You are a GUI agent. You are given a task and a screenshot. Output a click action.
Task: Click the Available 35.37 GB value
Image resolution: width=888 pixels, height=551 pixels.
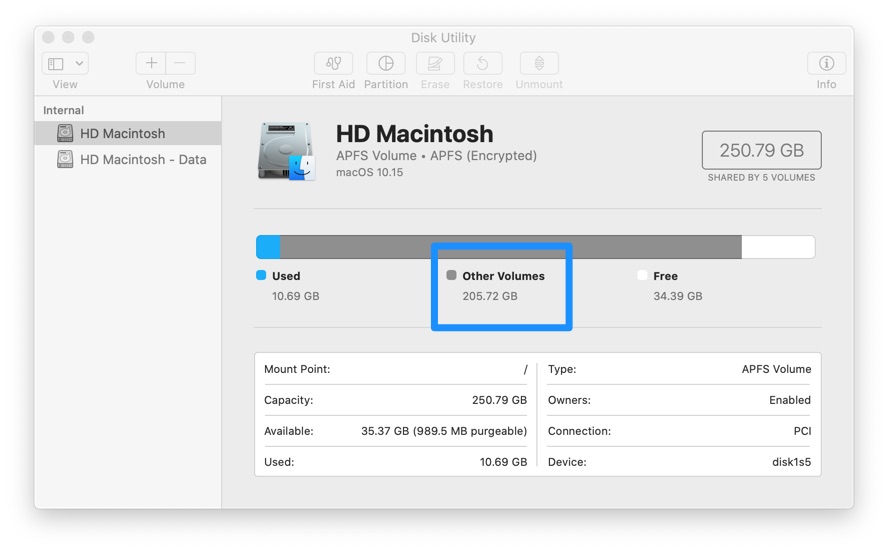click(x=444, y=431)
